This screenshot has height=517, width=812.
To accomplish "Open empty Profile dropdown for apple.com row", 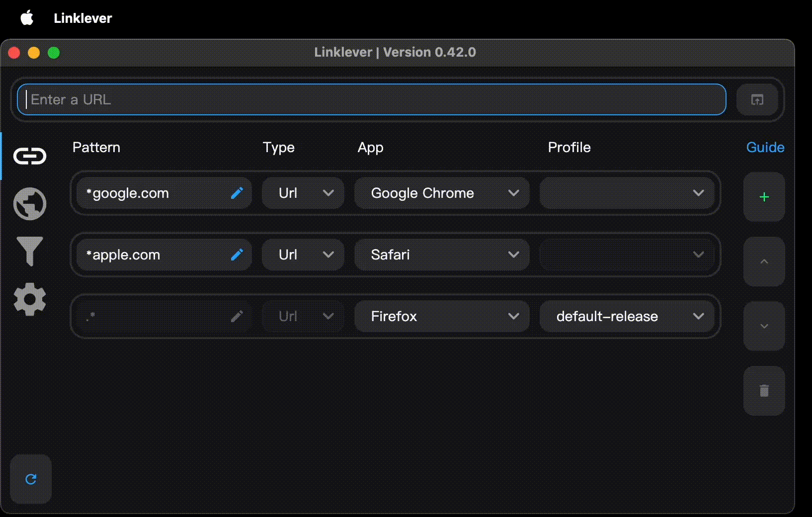I will (627, 255).
